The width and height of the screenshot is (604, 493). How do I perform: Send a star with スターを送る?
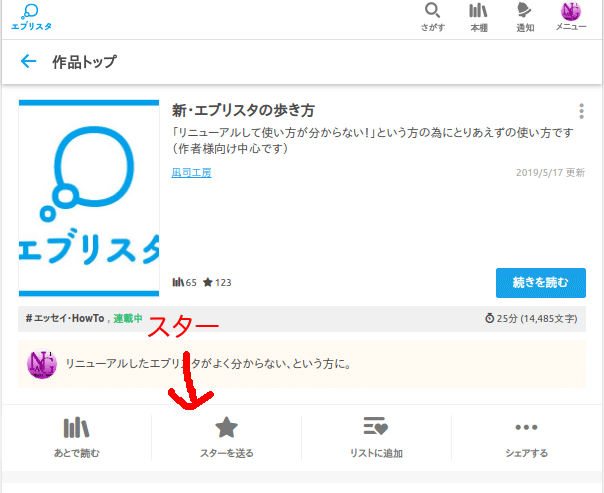[x=226, y=438]
